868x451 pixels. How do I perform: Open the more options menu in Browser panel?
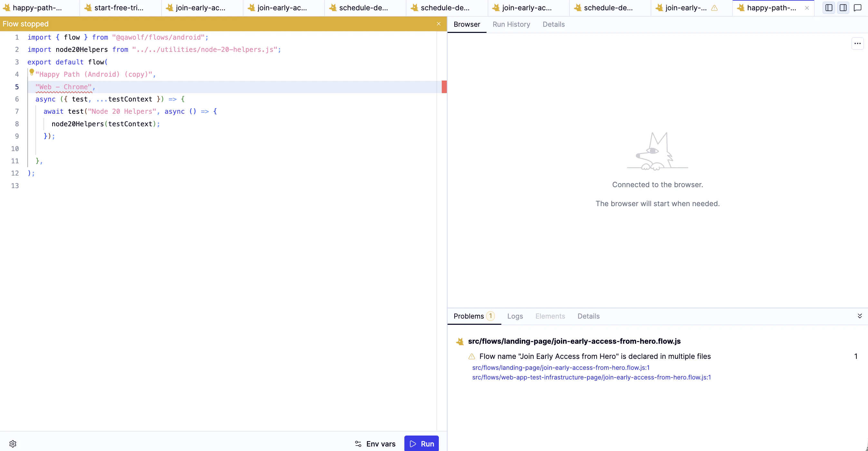[858, 43]
